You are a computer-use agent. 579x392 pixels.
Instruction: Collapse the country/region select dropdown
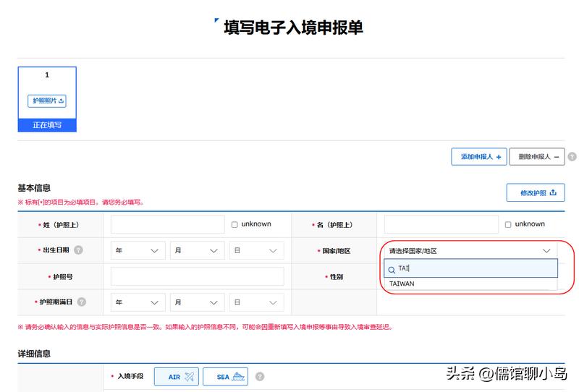coord(470,251)
